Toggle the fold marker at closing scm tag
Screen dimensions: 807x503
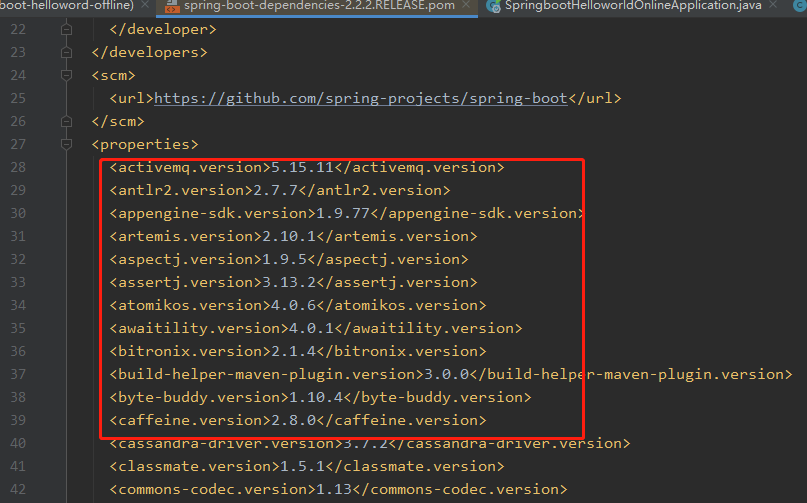click(66, 121)
